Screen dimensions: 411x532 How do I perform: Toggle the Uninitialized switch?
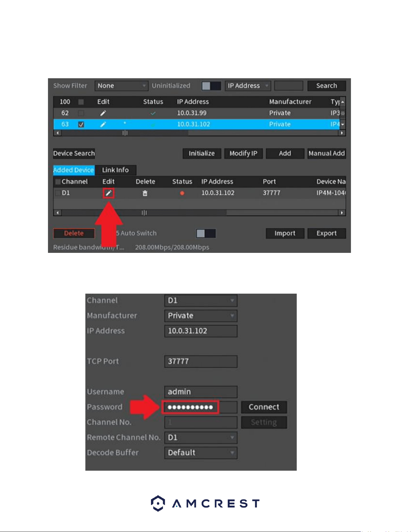point(211,86)
